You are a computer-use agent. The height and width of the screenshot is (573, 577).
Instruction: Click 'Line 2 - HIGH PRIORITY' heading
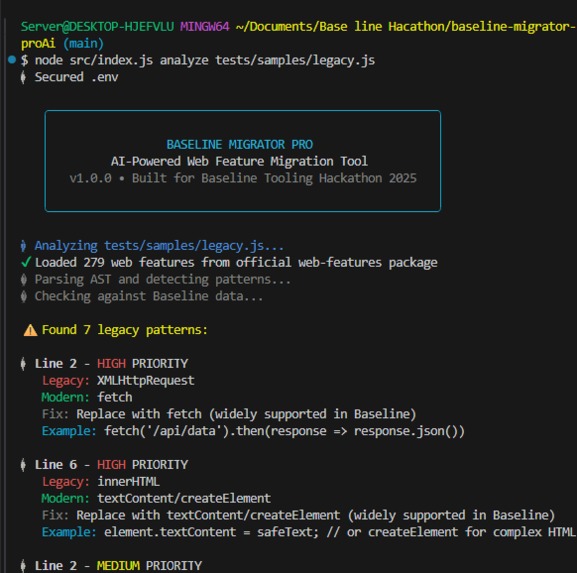tap(111, 364)
